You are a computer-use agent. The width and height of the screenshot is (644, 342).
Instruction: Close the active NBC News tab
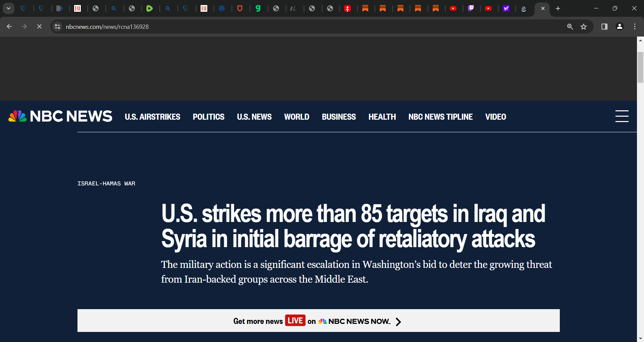(543, 8)
